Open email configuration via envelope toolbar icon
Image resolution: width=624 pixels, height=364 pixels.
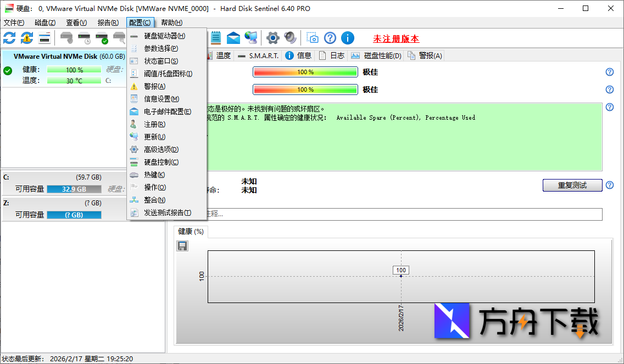click(x=233, y=37)
